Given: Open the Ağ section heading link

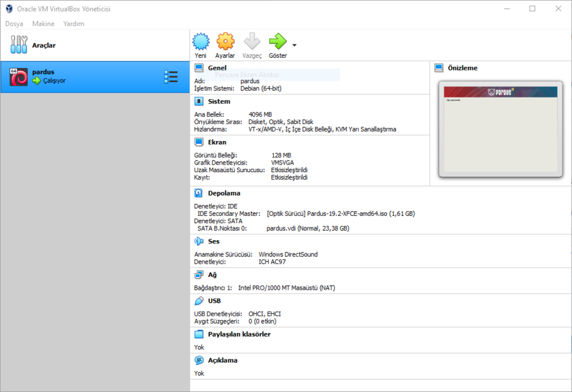Looking at the screenshot, I should pos(212,275).
